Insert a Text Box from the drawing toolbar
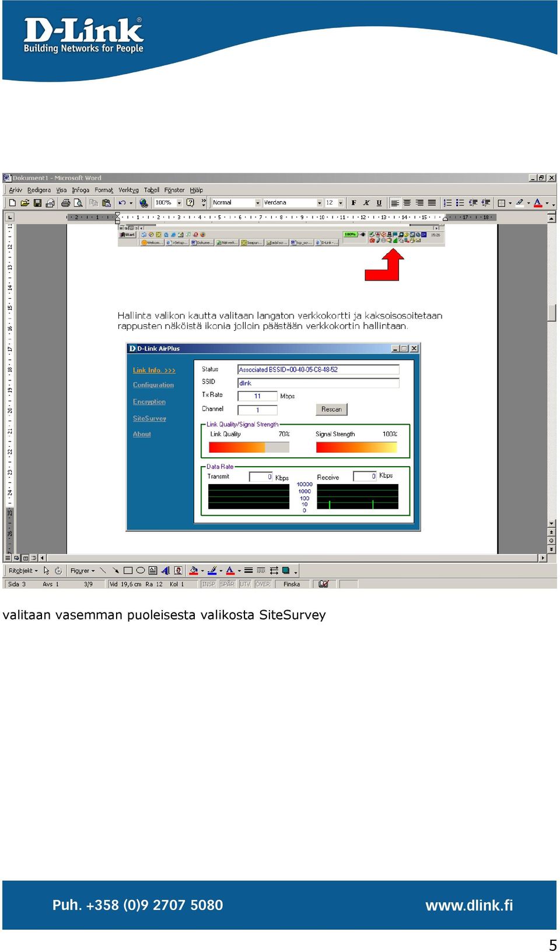560x952 pixels. tap(153, 570)
